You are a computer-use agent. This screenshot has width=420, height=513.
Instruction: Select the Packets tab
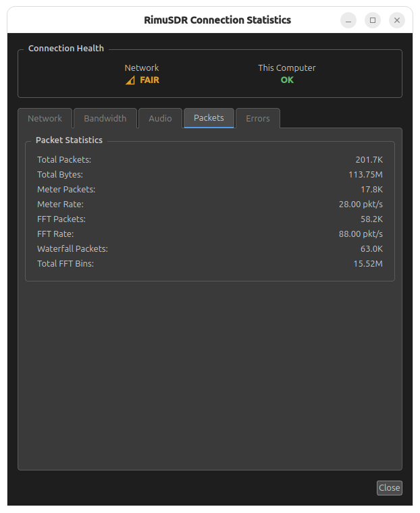[209, 117]
